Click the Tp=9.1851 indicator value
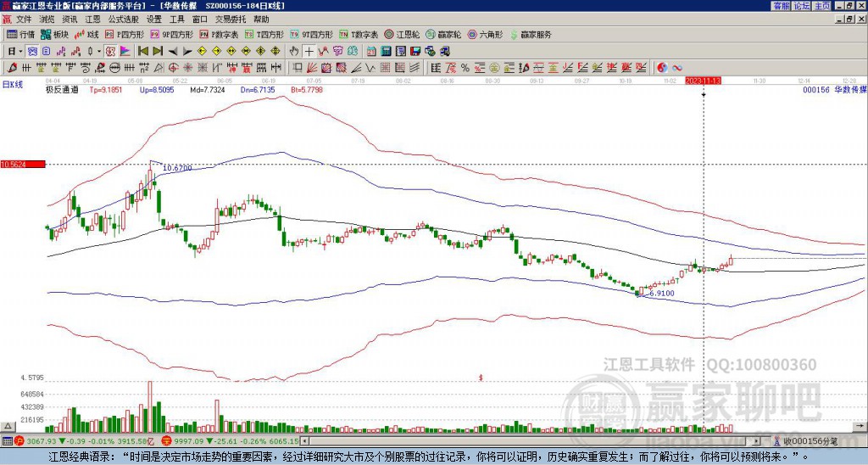Viewport: 868px width, 465px height. click(105, 89)
